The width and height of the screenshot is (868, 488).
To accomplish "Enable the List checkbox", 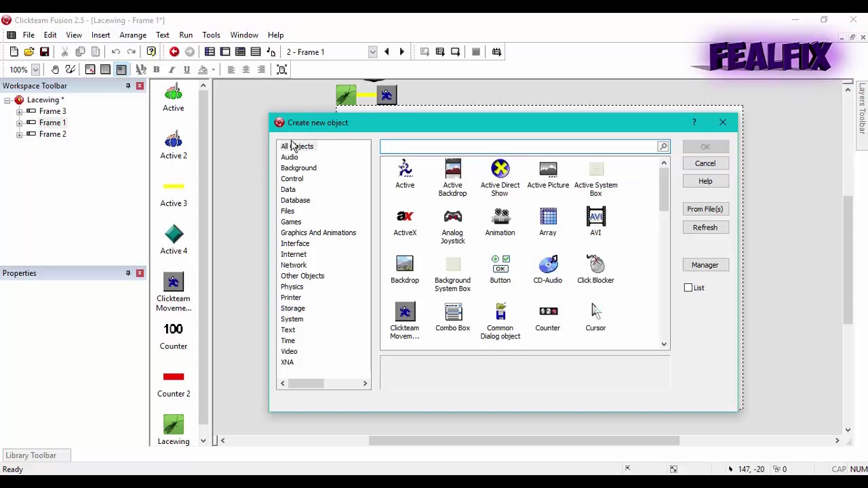I will 688,288.
